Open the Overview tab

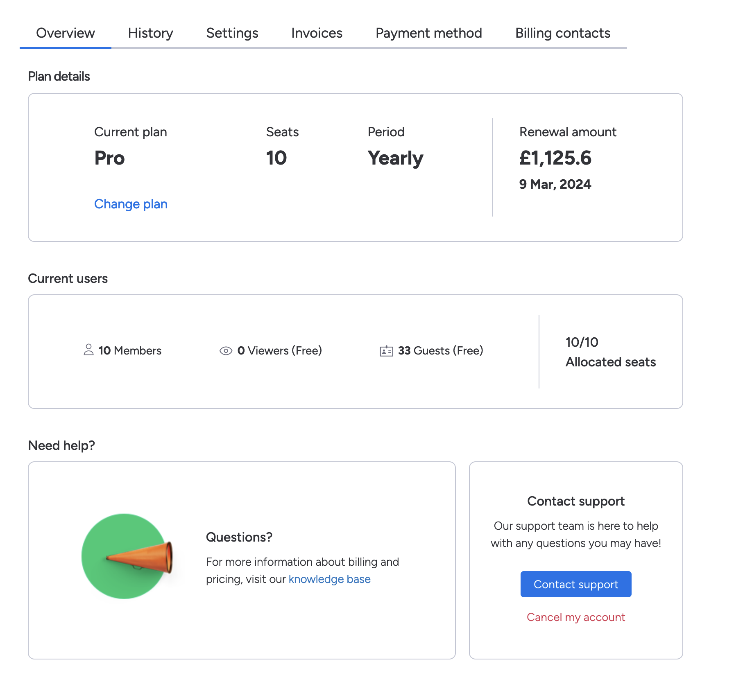(66, 33)
